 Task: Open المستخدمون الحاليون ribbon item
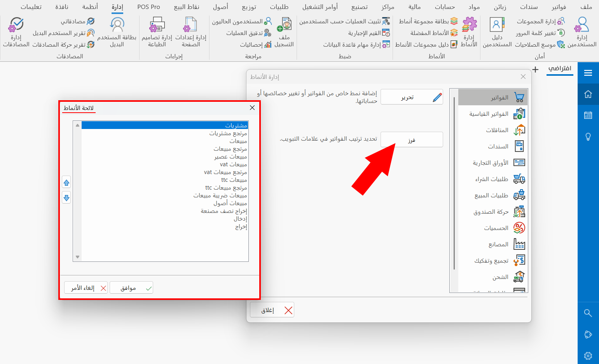click(x=242, y=21)
